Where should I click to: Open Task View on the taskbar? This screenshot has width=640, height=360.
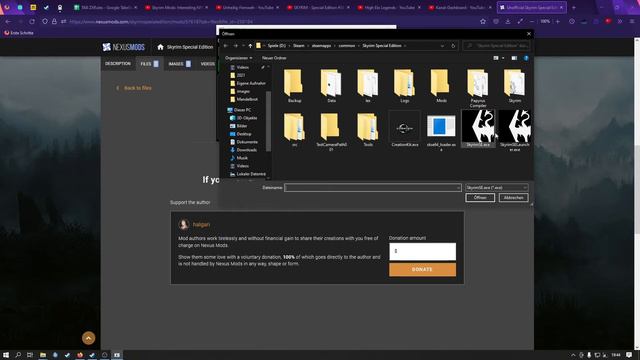(30, 355)
